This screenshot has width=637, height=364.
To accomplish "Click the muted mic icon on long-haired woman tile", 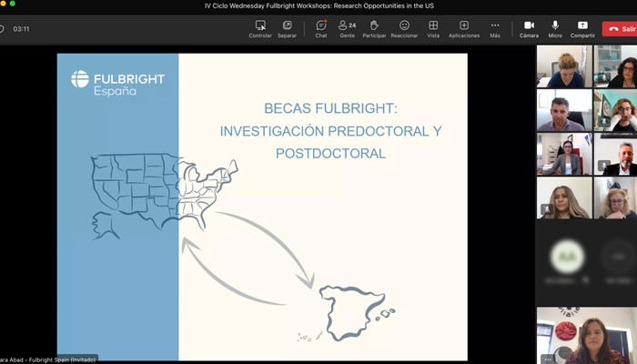I will click(x=547, y=208).
